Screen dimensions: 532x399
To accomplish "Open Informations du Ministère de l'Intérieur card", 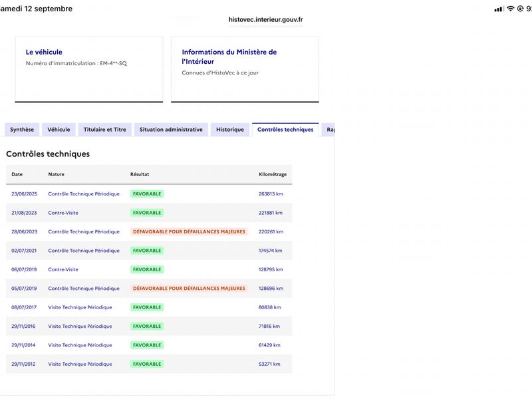I will click(x=245, y=69).
